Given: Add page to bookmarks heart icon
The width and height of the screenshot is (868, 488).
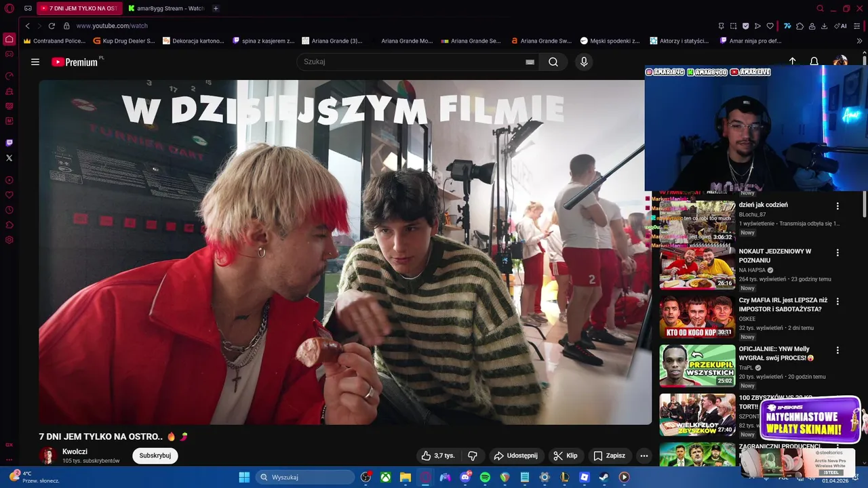Looking at the screenshot, I should (x=770, y=26).
